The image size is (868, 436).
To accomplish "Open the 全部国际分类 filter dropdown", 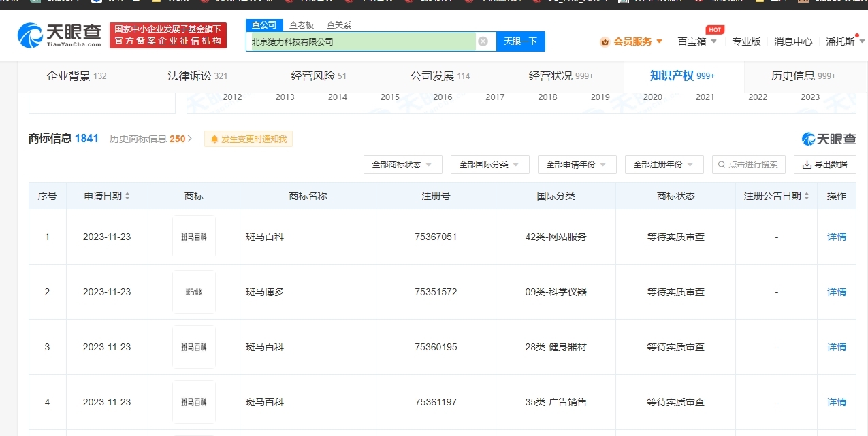I will [x=489, y=165].
